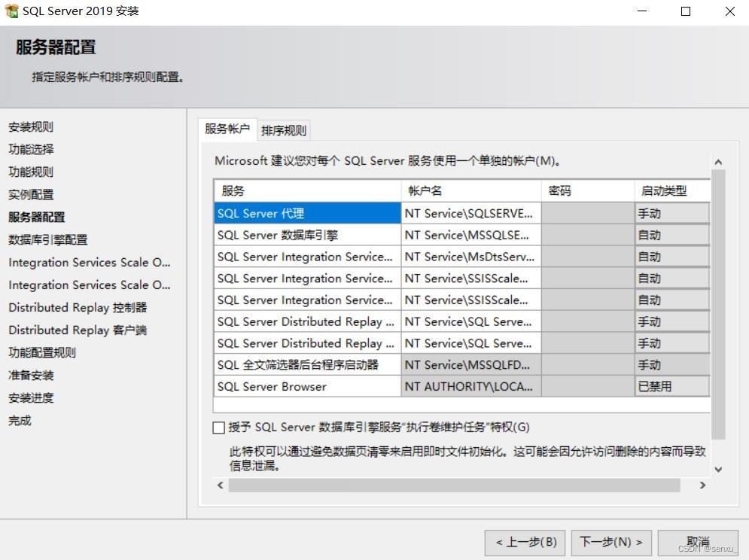Image resolution: width=749 pixels, height=560 pixels.
Task: Close the SQL Server 2019 安装 window
Action: (730, 11)
